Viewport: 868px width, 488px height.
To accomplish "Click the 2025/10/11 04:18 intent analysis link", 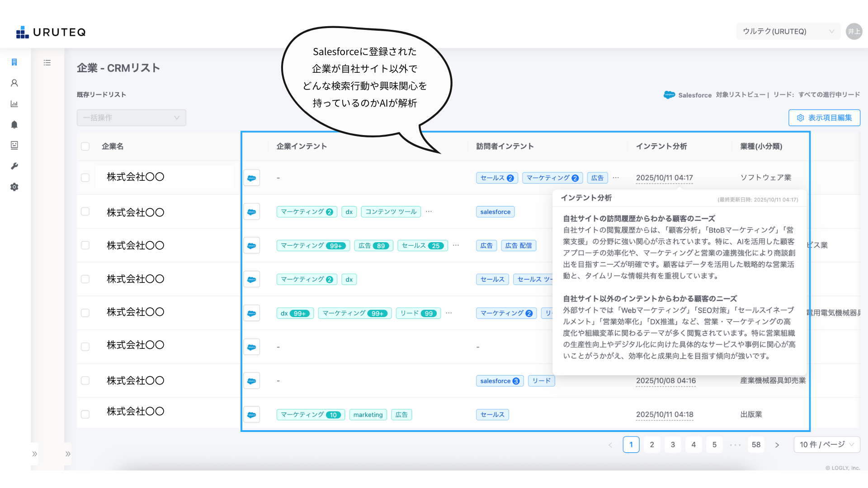I will pyautogui.click(x=664, y=415).
